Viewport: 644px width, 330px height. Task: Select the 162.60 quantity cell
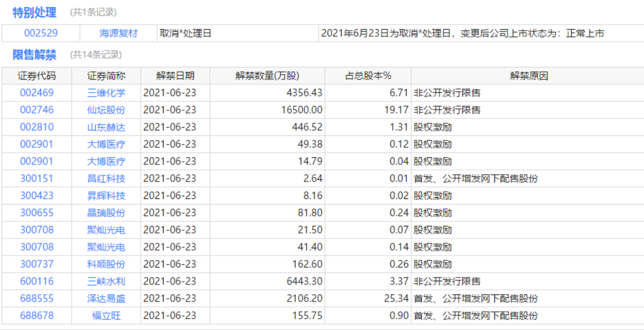tap(268, 264)
